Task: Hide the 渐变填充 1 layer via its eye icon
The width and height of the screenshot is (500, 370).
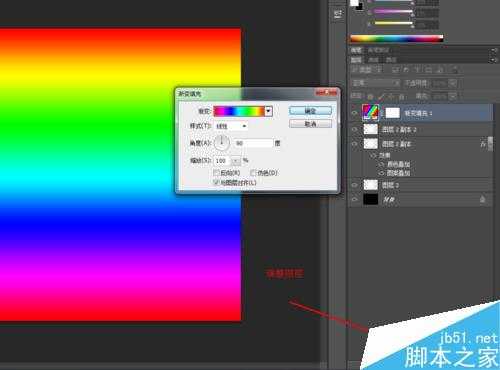Action: pyautogui.click(x=355, y=113)
